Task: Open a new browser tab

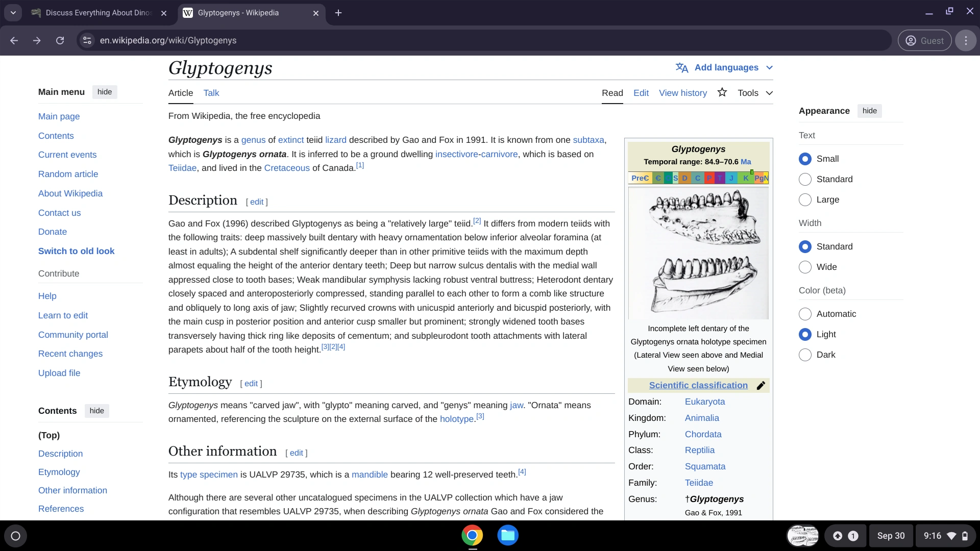Action: tap(338, 13)
